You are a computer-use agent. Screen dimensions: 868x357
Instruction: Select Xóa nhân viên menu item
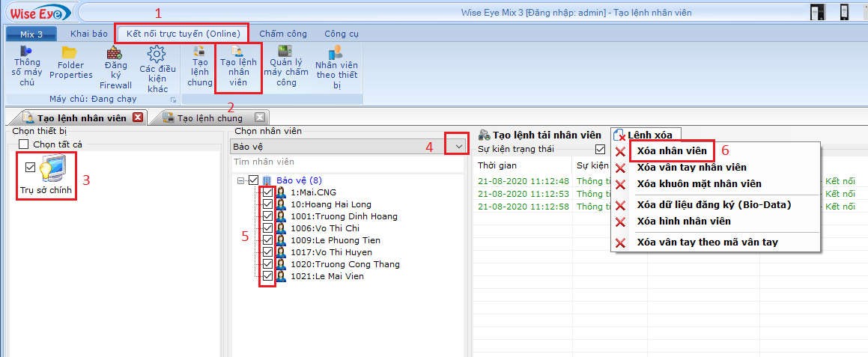pyautogui.click(x=671, y=151)
